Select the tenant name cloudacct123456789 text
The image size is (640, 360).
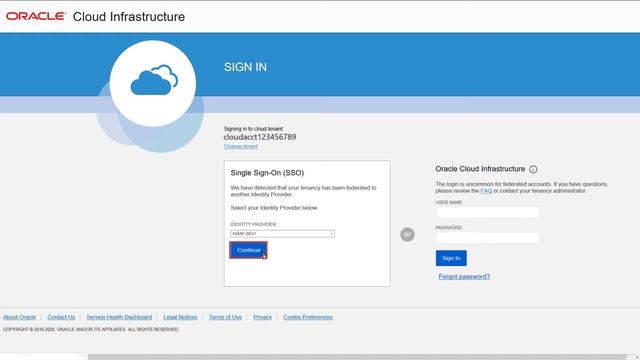260,137
